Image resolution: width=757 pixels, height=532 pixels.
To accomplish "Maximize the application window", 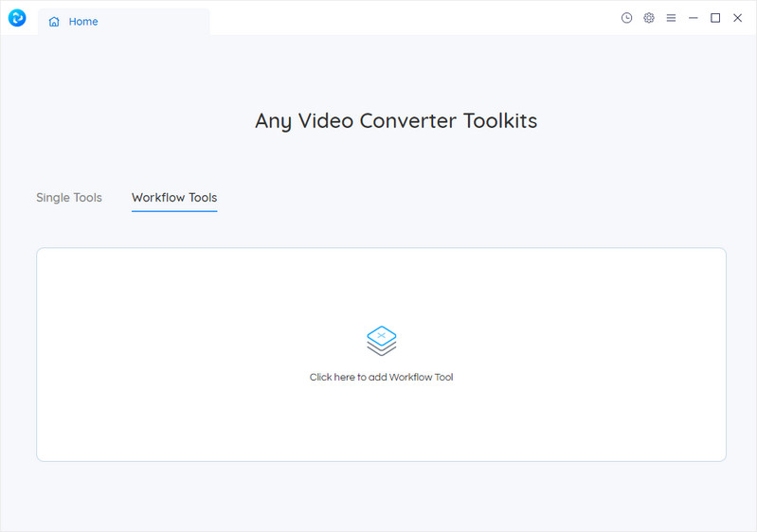I will [x=715, y=18].
